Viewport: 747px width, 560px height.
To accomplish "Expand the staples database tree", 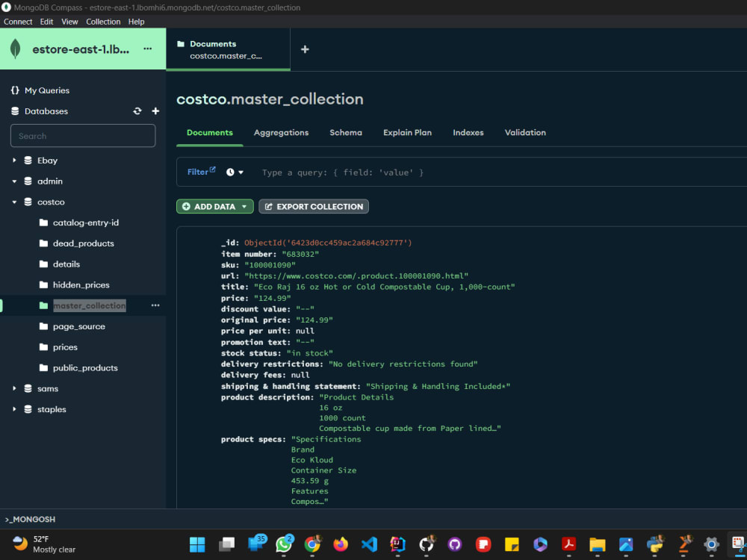I will coord(14,409).
